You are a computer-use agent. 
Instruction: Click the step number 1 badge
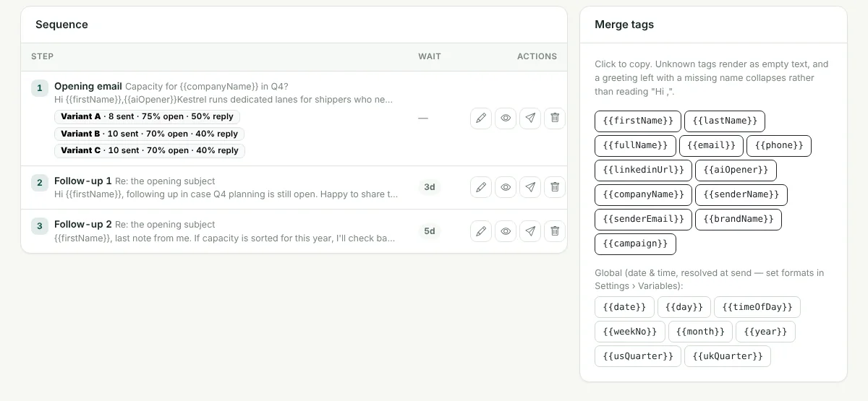click(x=40, y=88)
